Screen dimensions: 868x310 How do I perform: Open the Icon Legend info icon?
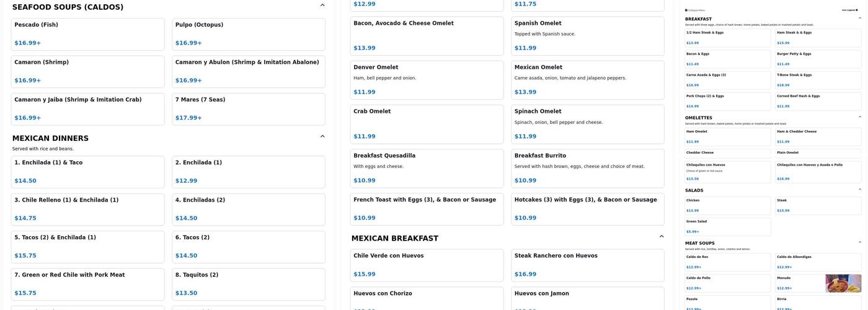(857, 10)
